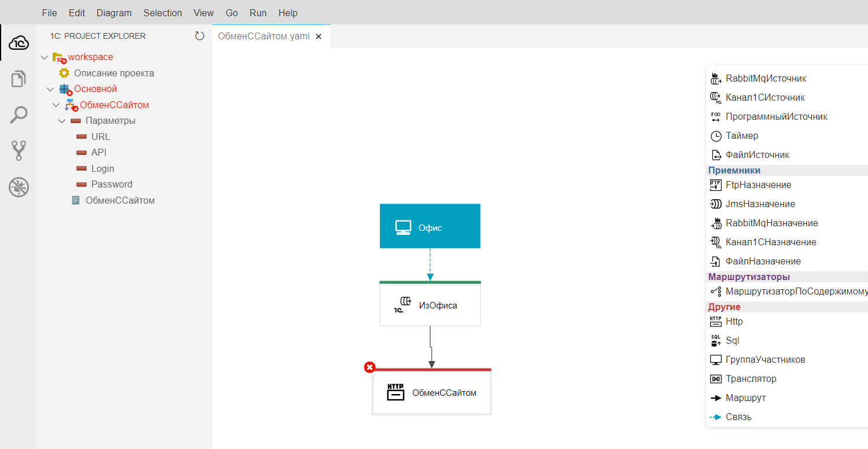Choose the Sql palette tool

[x=732, y=341]
